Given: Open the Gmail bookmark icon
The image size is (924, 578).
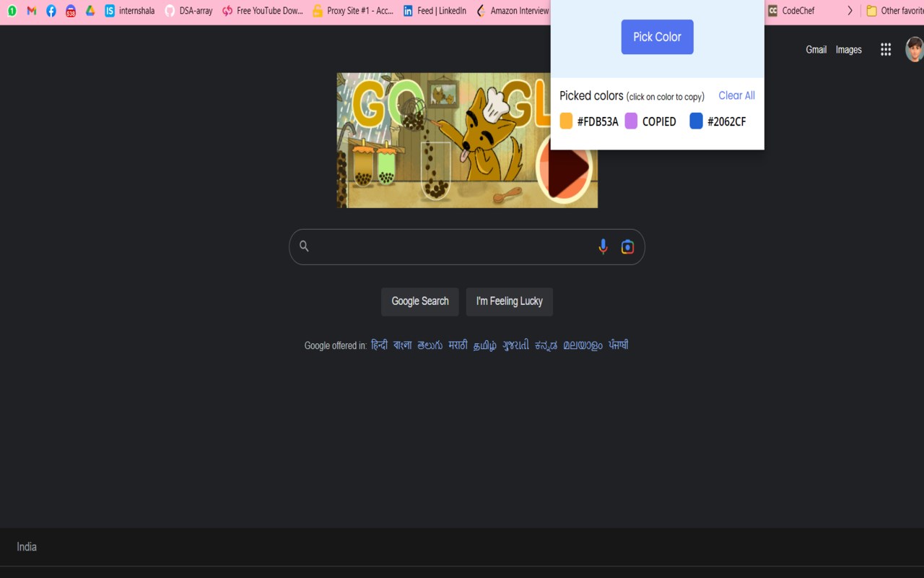Looking at the screenshot, I should pos(32,11).
